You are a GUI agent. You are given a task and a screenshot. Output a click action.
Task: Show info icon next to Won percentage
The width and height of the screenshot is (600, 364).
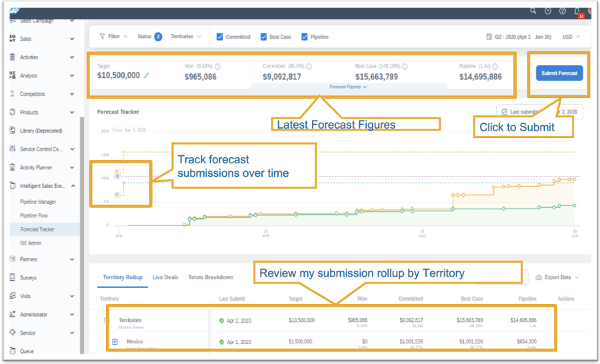(x=217, y=66)
